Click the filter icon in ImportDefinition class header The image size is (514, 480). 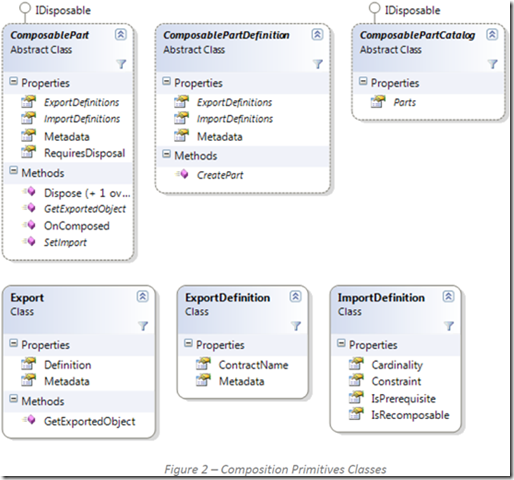point(449,326)
